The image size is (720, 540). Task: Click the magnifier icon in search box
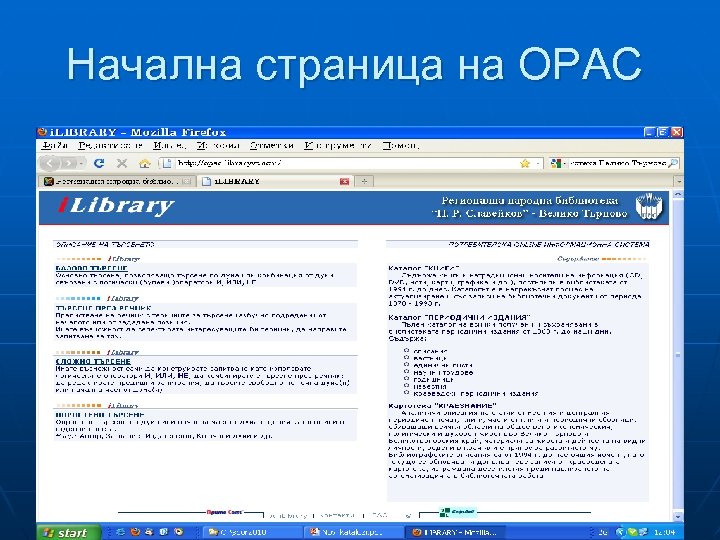click(673, 163)
